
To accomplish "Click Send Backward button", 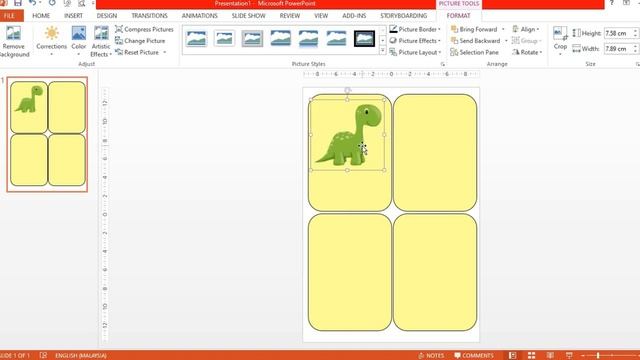I will [x=476, y=41].
